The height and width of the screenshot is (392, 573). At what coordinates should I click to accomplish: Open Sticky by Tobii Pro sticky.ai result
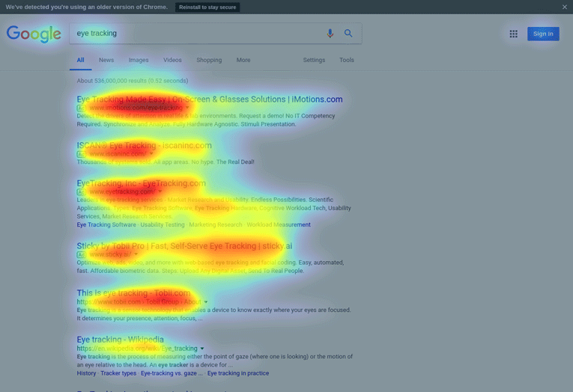[184, 246]
